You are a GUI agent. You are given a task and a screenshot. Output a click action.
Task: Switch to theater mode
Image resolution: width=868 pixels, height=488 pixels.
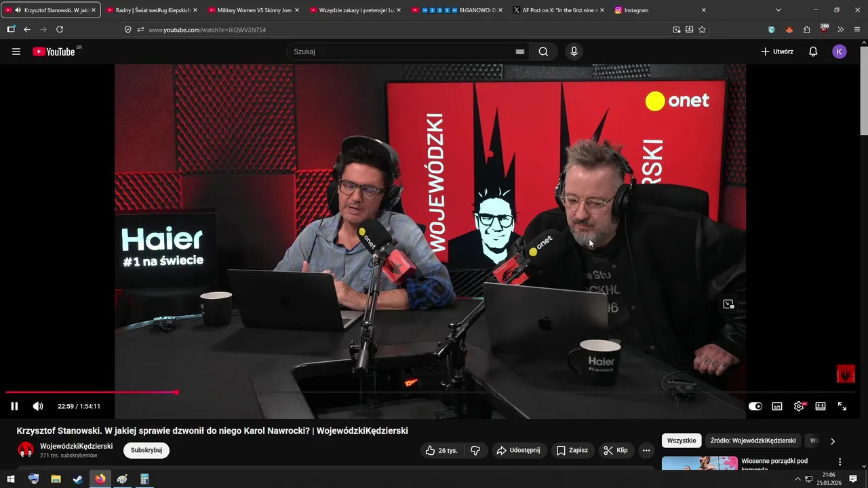pyautogui.click(x=821, y=406)
